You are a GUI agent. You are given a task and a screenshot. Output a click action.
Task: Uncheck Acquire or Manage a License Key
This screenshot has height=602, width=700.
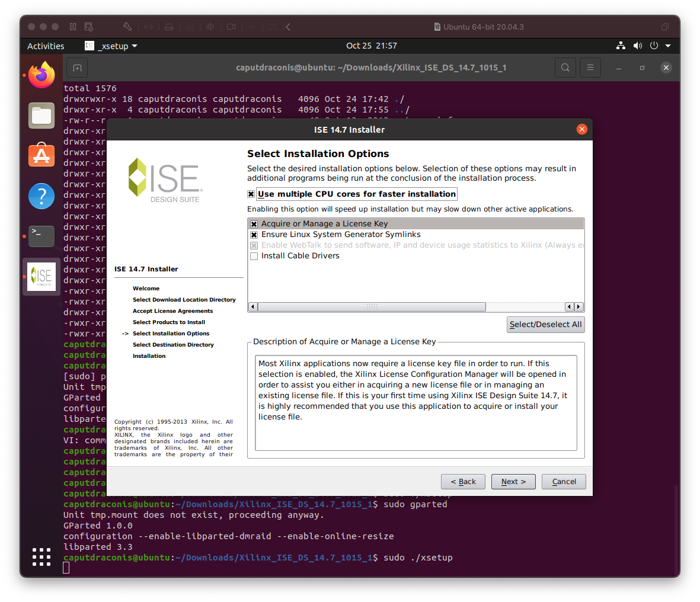[x=254, y=224]
